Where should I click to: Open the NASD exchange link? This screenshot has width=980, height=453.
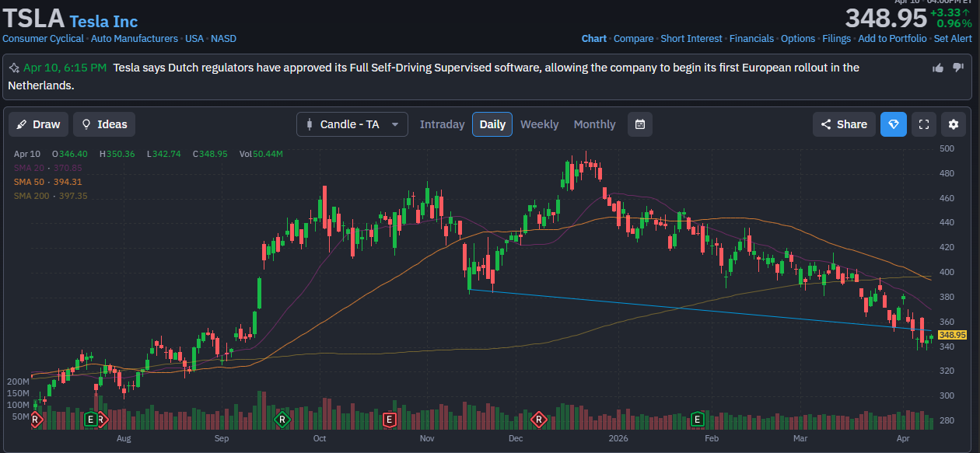click(224, 38)
